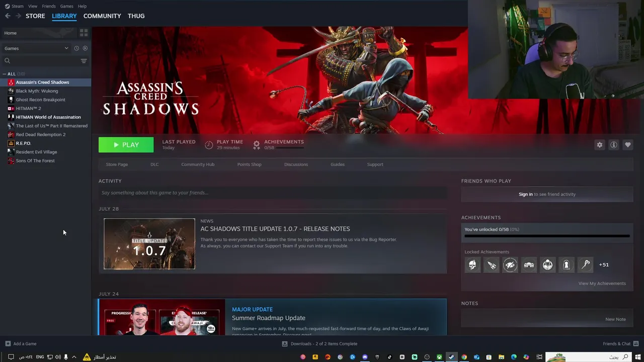Create a New Note
The image size is (644, 362).
615,319
